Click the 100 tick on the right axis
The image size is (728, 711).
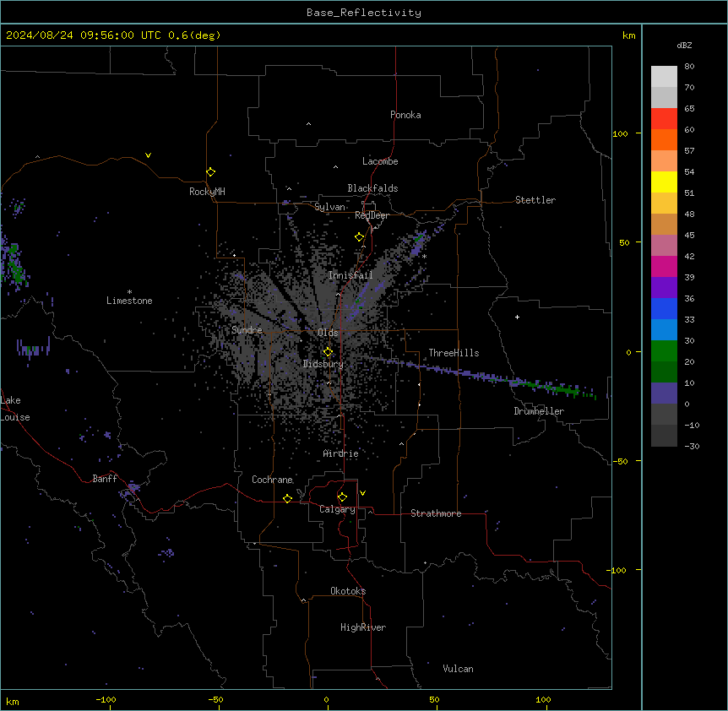point(620,133)
